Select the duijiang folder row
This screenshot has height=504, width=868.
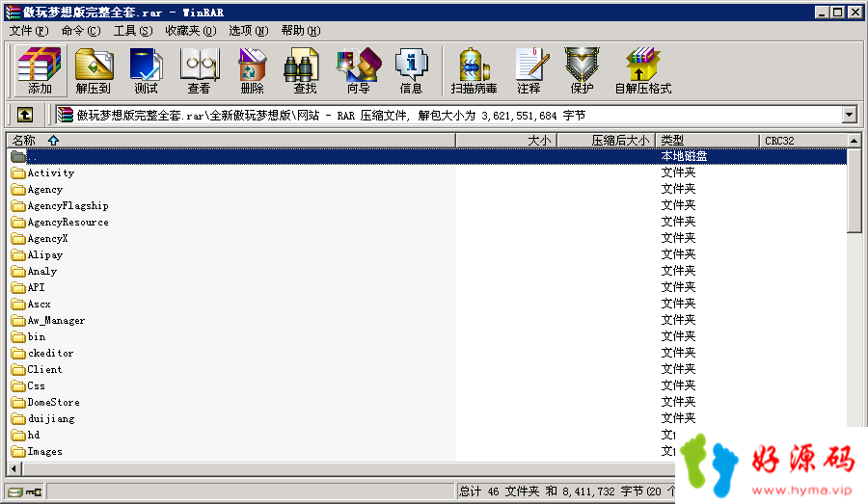pos(427,418)
